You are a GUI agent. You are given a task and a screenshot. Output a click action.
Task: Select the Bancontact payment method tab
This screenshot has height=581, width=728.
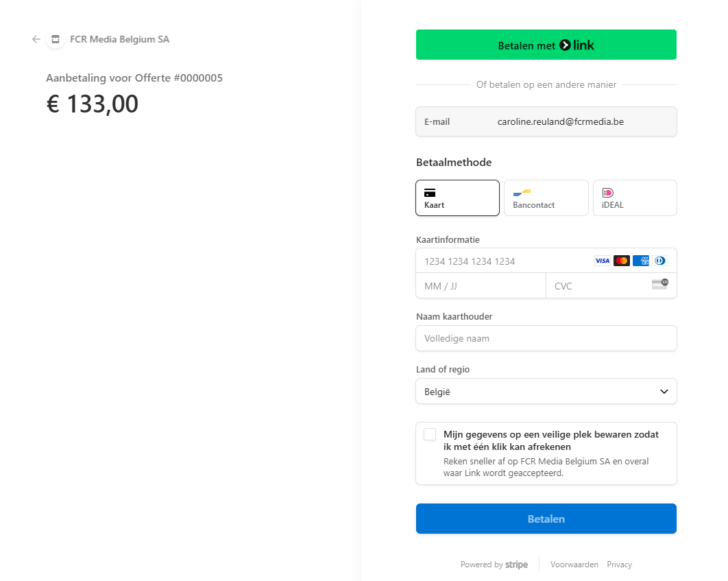coord(546,198)
